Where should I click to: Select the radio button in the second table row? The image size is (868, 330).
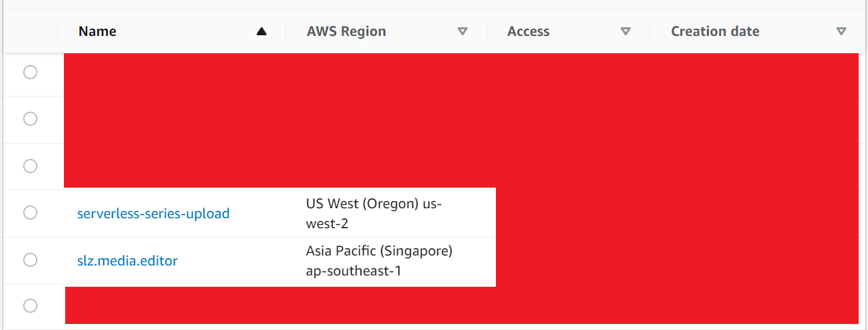click(30, 119)
